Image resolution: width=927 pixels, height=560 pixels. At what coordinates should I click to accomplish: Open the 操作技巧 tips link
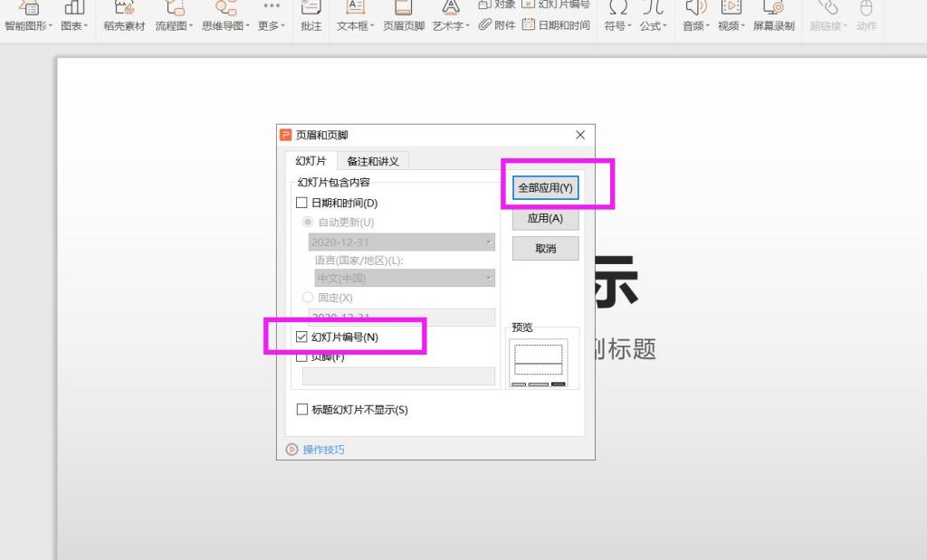click(323, 450)
